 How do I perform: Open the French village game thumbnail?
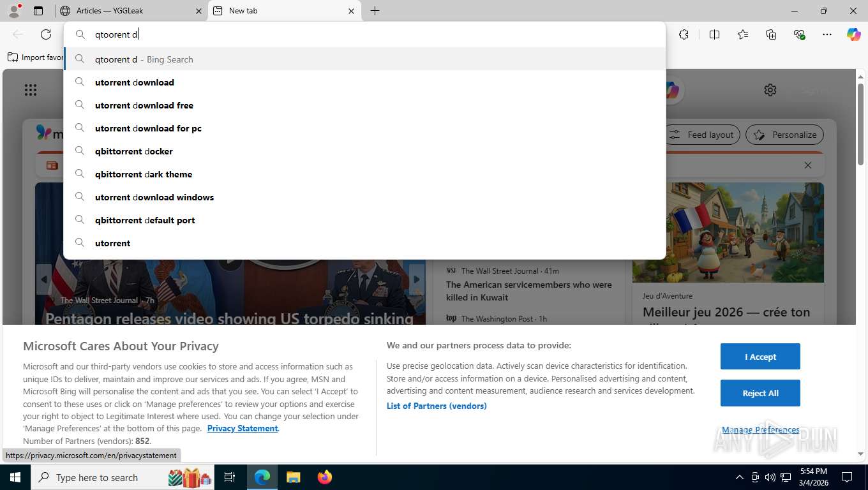click(x=728, y=232)
